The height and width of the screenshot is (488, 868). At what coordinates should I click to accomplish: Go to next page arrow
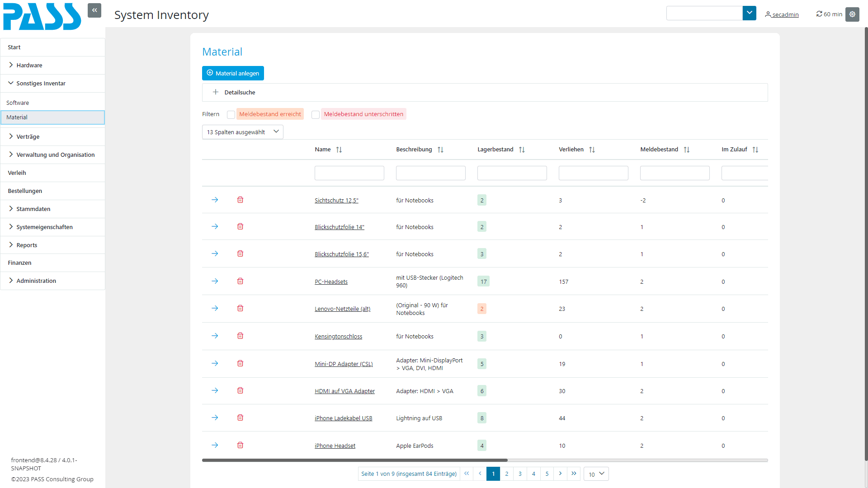[560, 474]
